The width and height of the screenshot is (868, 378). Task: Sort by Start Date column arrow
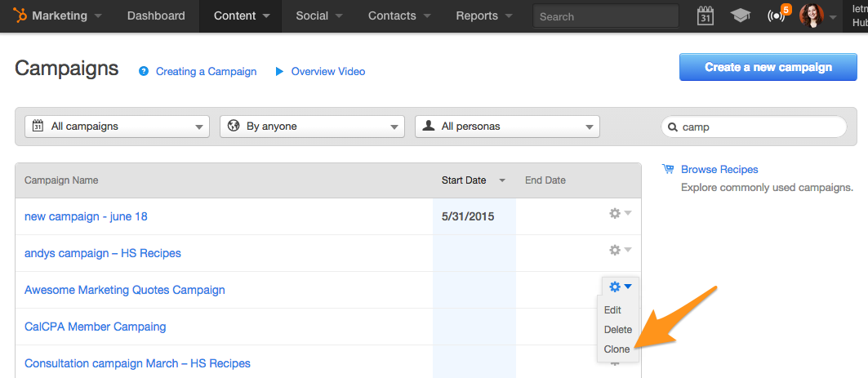[502, 180]
